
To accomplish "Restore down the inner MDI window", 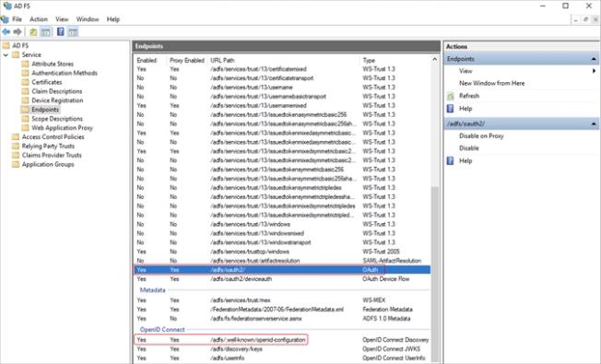I will point(585,19).
